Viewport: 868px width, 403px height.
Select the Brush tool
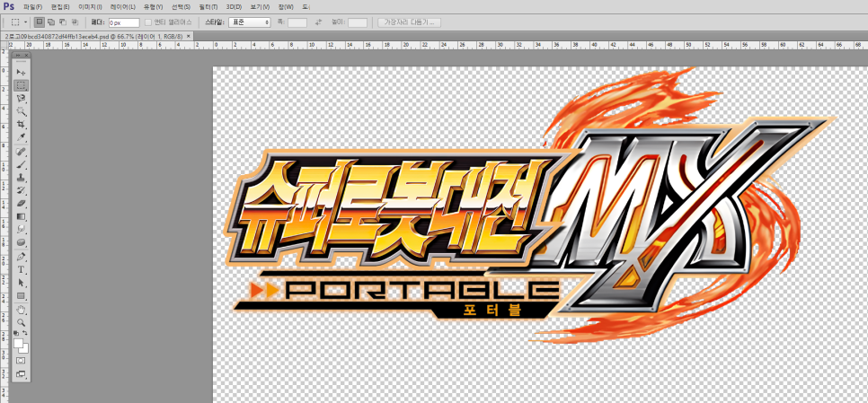coord(21,165)
